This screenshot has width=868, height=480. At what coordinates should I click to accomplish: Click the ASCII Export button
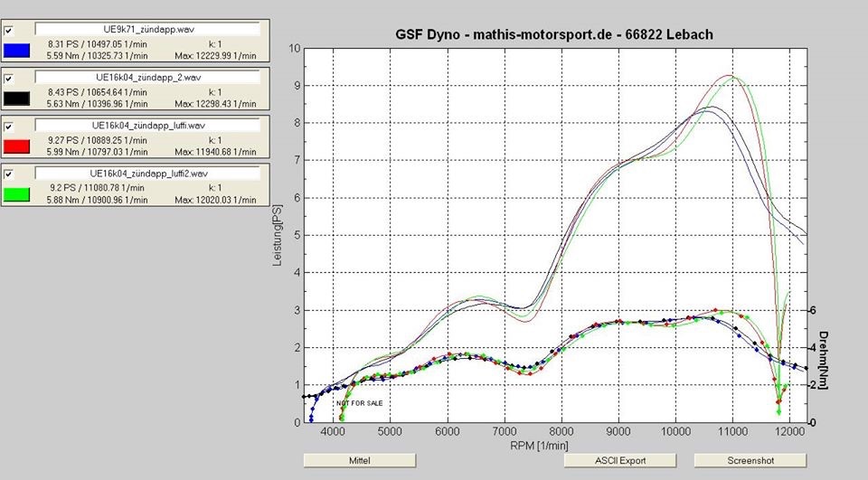click(x=619, y=460)
